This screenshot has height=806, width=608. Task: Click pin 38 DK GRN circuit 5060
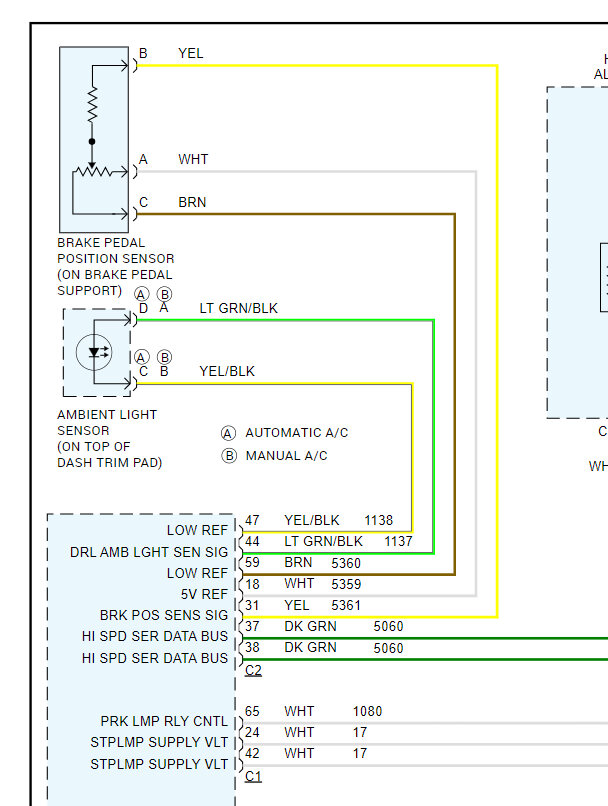click(x=324, y=648)
